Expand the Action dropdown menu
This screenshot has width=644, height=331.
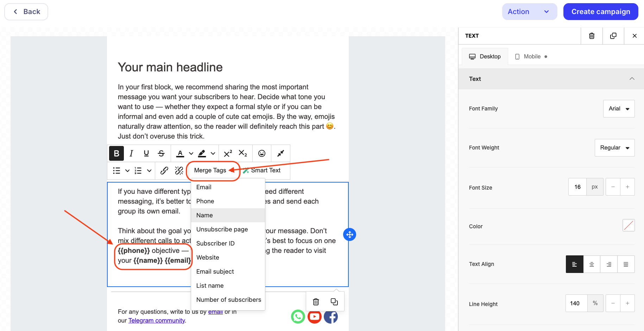(x=529, y=12)
